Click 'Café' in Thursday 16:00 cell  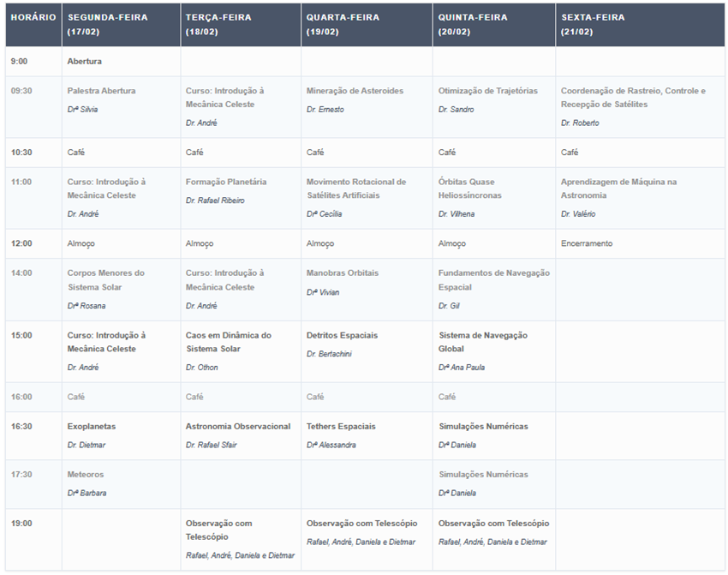[x=446, y=397]
